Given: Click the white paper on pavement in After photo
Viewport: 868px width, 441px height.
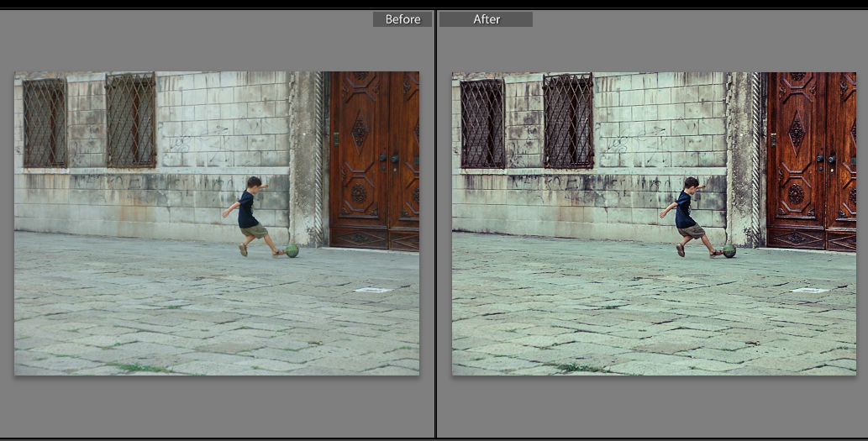Looking at the screenshot, I should [809, 290].
